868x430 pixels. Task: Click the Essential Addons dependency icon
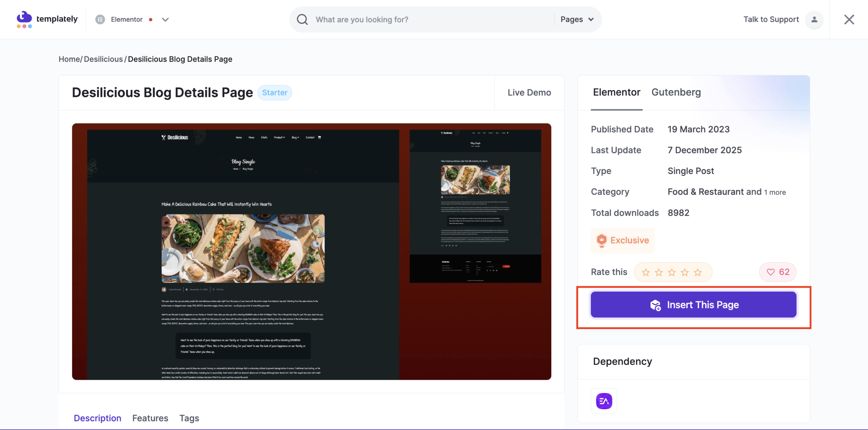click(x=604, y=401)
